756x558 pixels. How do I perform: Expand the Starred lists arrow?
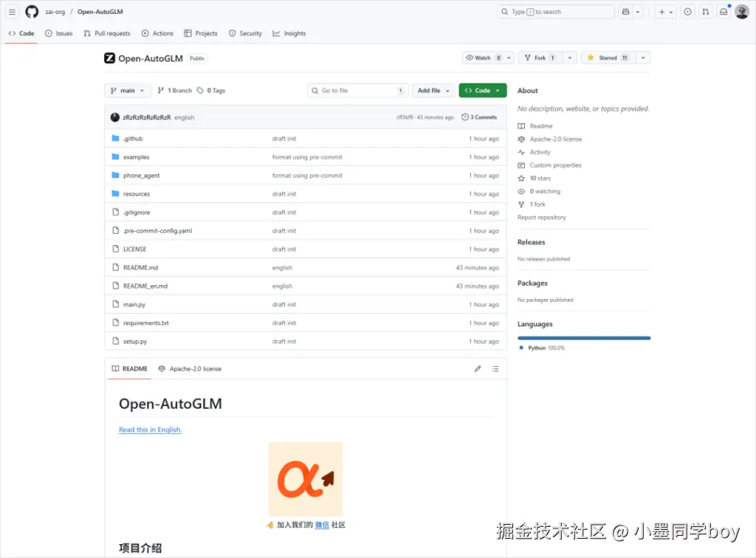643,58
